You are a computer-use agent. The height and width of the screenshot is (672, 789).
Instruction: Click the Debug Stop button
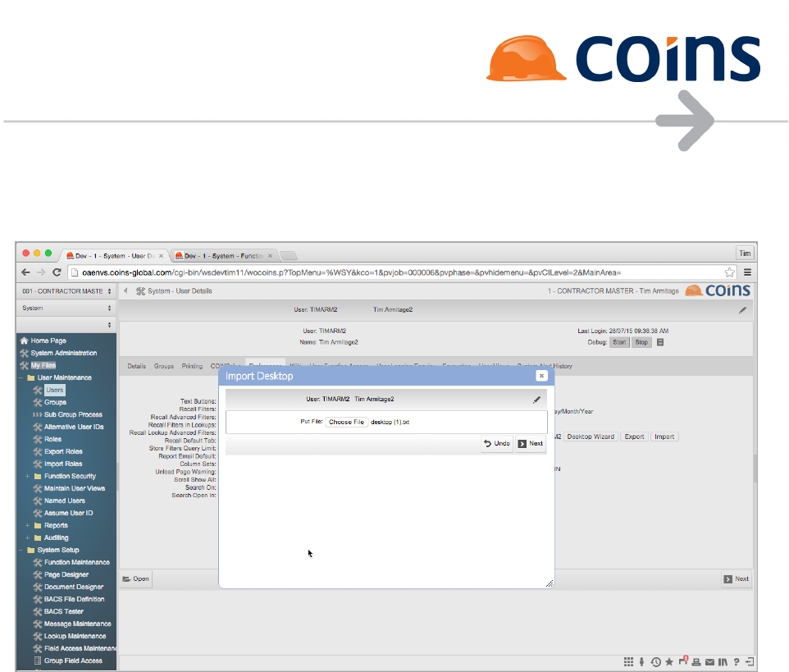tap(641, 342)
